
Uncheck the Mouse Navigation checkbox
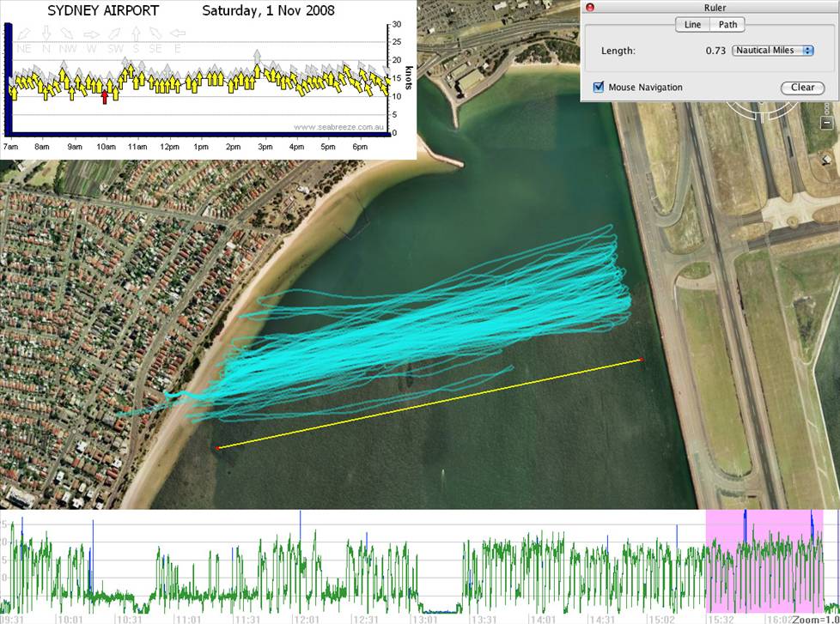pyautogui.click(x=599, y=87)
